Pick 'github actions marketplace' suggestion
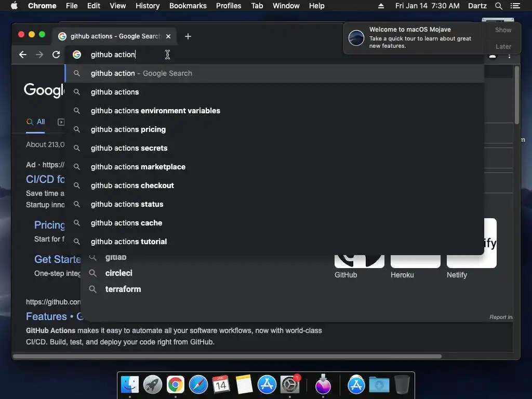 (x=274, y=167)
